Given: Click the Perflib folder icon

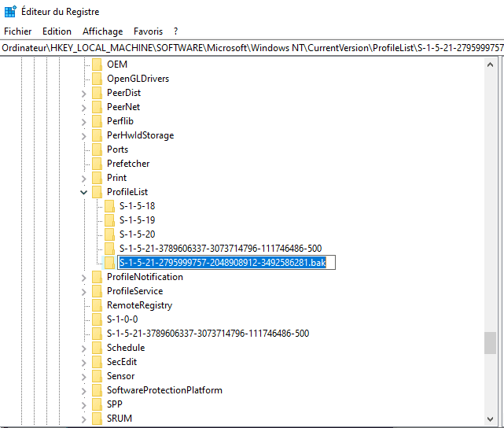Looking at the screenshot, I should [x=97, y=121].
